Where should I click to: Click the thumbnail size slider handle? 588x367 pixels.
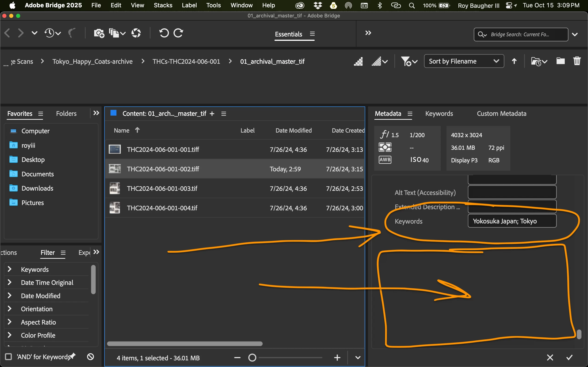pos(252,358)
